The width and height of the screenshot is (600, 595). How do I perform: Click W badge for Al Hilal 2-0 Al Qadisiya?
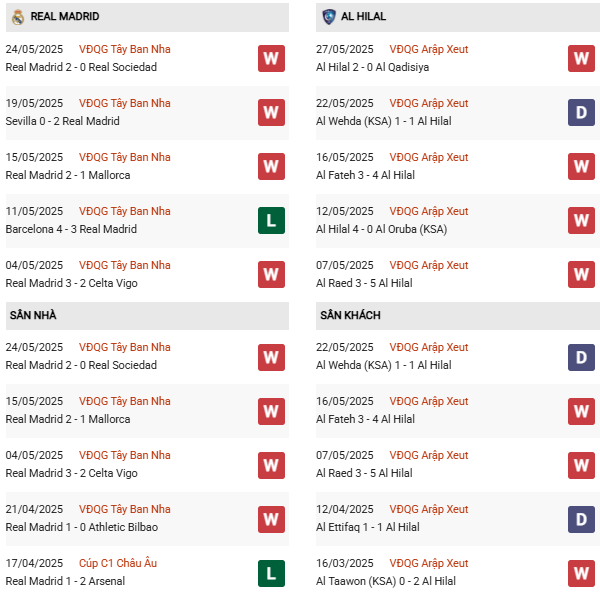(581, 59)
